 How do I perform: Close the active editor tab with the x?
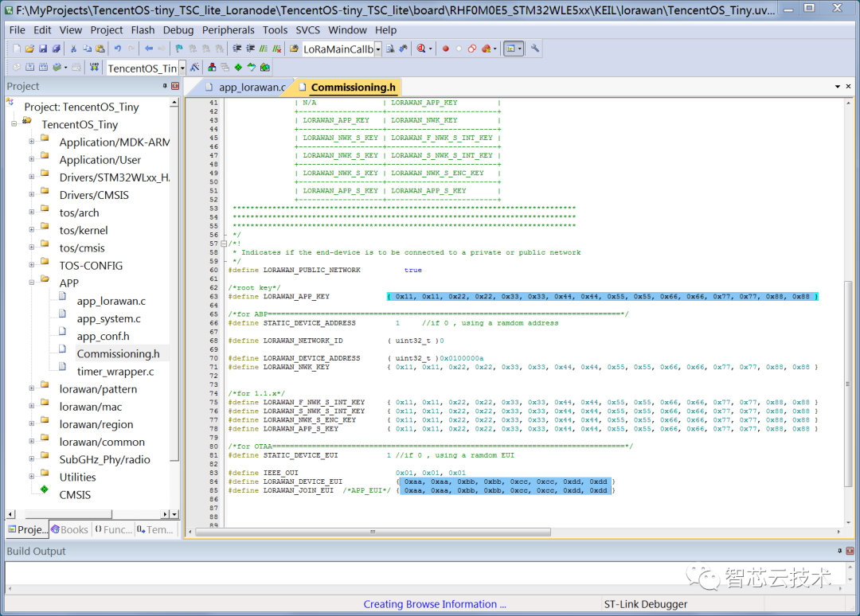point(848,87)
